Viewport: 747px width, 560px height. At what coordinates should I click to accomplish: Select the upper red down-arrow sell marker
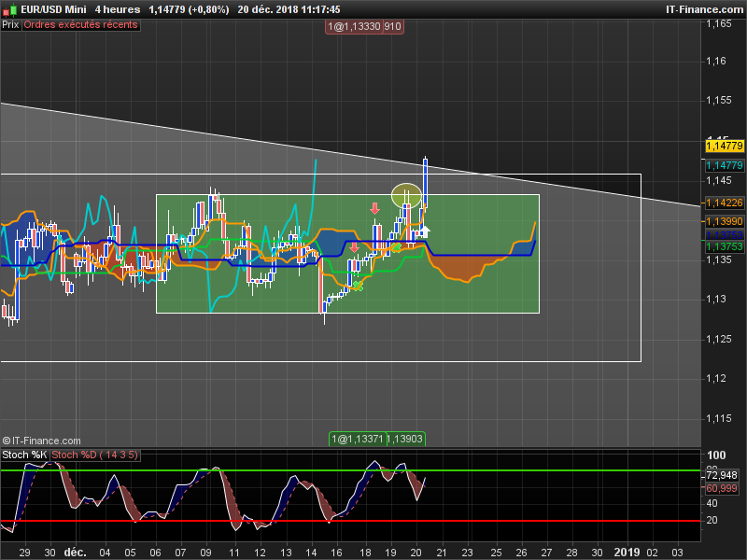tap(374, 209)
